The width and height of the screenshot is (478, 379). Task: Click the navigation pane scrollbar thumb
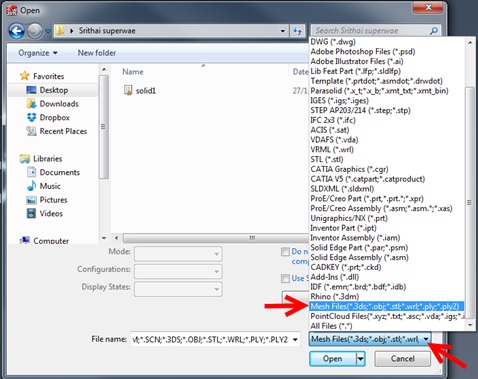(x=104, y=127)
